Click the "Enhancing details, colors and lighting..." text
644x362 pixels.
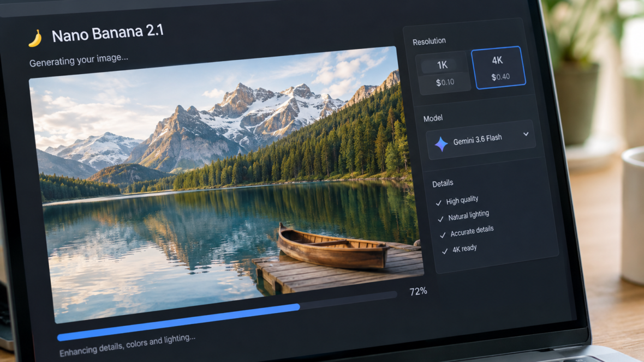127,346
